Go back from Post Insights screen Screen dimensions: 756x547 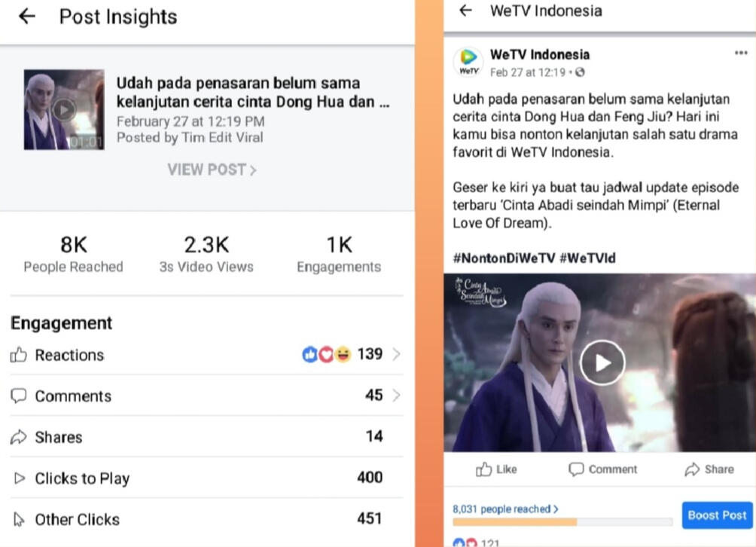coord(27,17)
